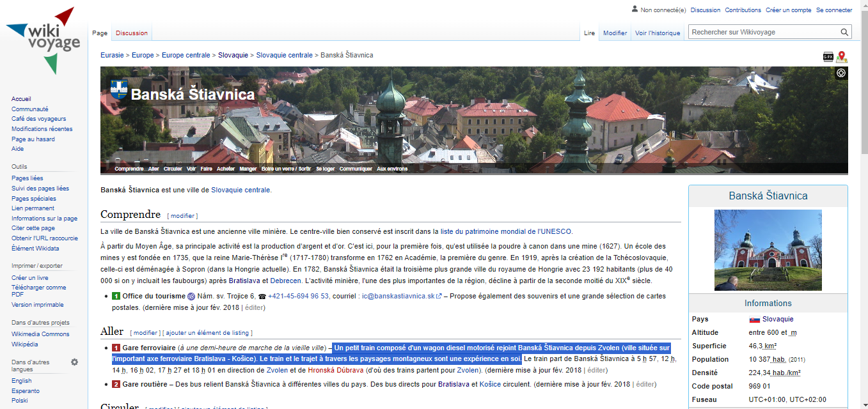Open the map marker icon
Image resolution: width=868 pixels, height=409 pixels.
coord(842,56)
